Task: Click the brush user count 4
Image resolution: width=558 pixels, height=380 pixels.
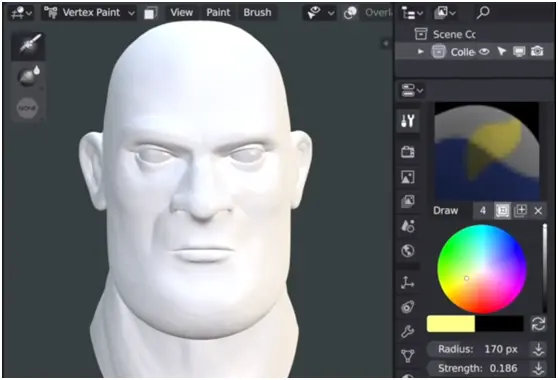Action: click(483, 211)
